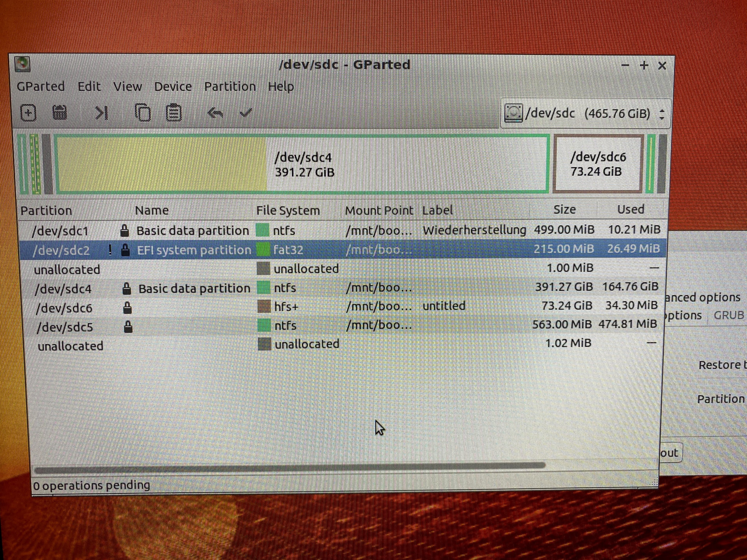Screen dimensions: 747x560
Task: Select the /dev/sdc4 block in disk map
Action: pyautogui.click(x=302, y=164)
